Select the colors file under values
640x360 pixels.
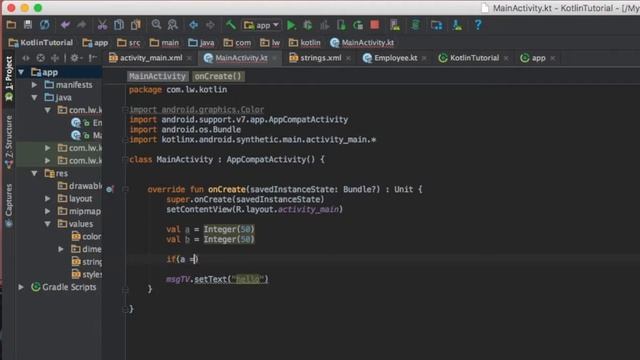point(86,237)
